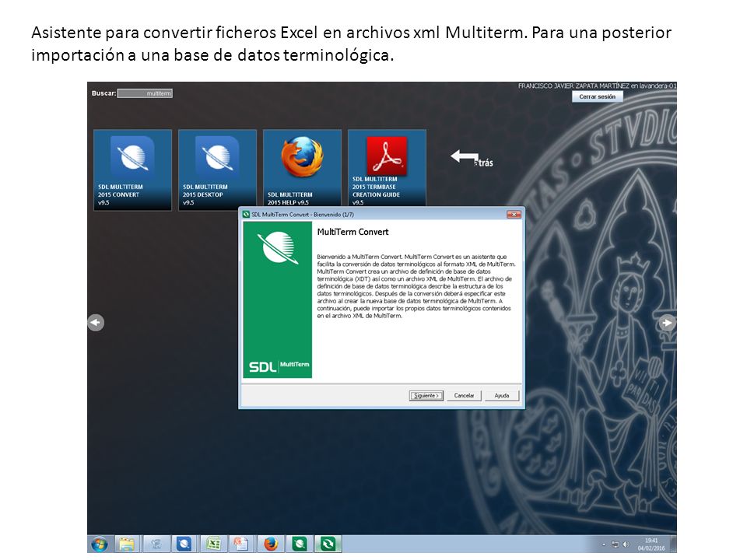
Task: Open the Termbase Creation Guide PDF tile
Action: pos(387,168)
